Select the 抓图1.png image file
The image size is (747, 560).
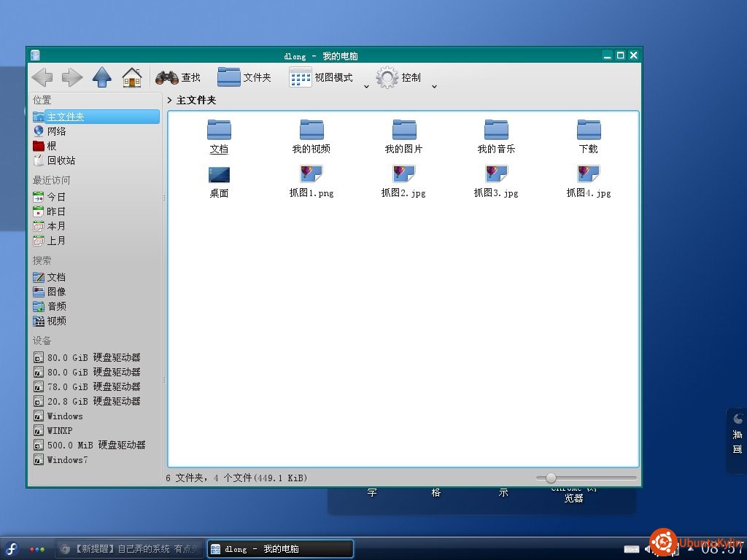tap(311, 181)
